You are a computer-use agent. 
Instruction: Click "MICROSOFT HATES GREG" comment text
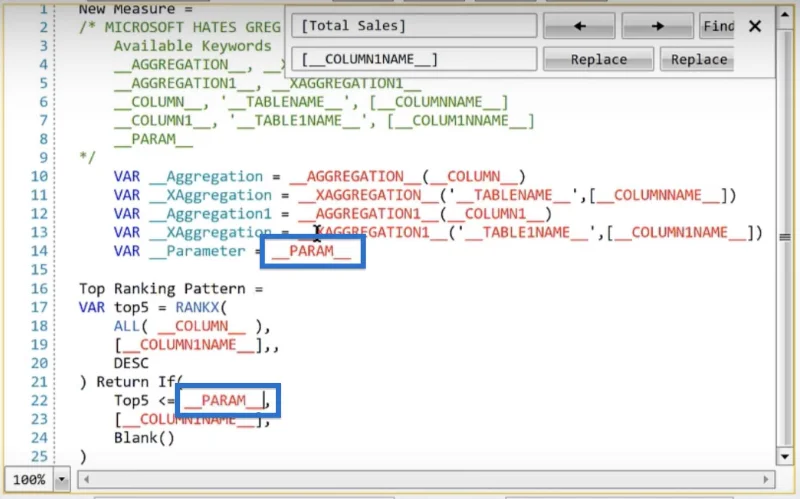pos(193,27)
